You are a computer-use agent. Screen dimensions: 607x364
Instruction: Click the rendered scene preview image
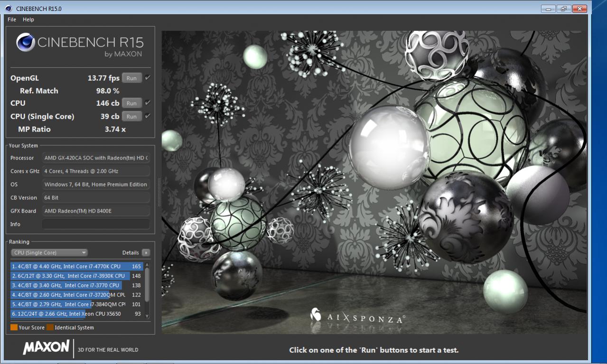374,182
